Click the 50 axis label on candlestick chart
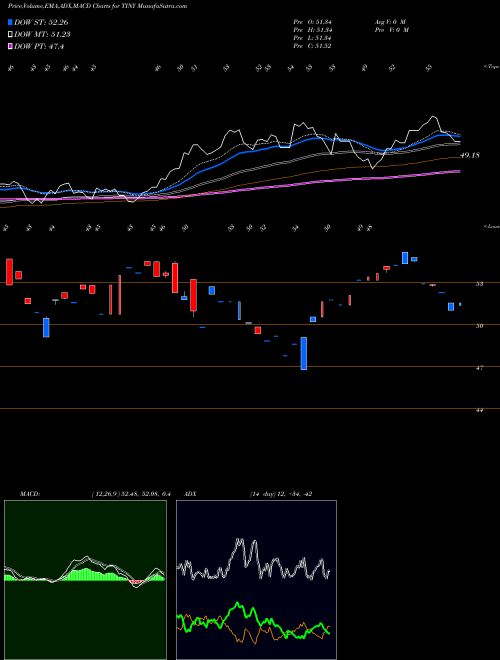The width and height of the screenshot is (500, 660). [479, 325]
